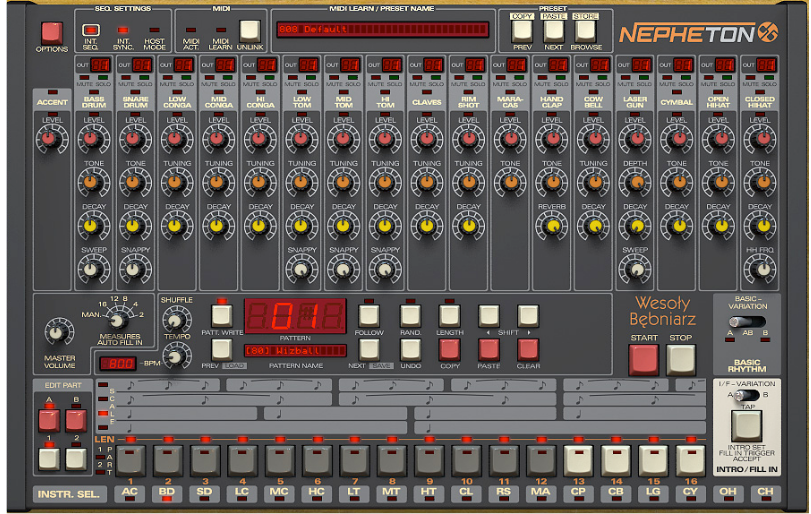The width and height of the screenshot is (811, 514).
Task: Go to next preset with NEXT
Action: coord(553,31)
